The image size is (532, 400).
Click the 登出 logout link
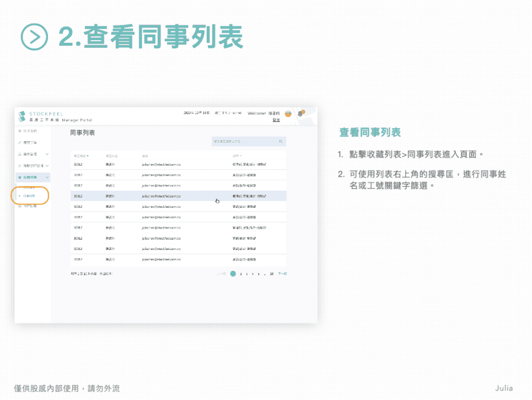coord(276,120)
